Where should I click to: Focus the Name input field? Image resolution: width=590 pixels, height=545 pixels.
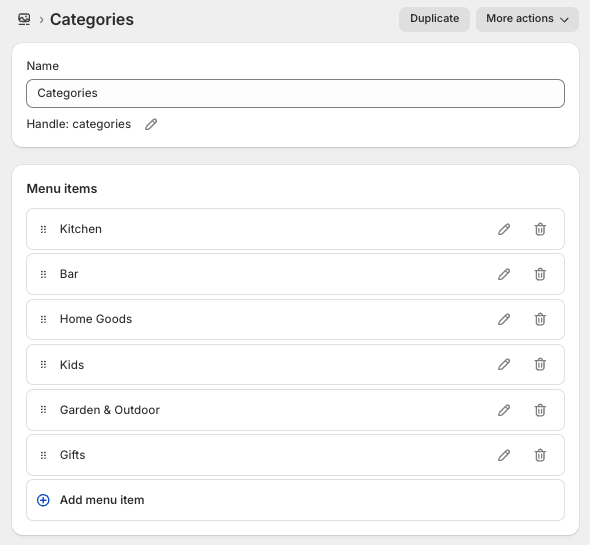click(x=295, y=93)
